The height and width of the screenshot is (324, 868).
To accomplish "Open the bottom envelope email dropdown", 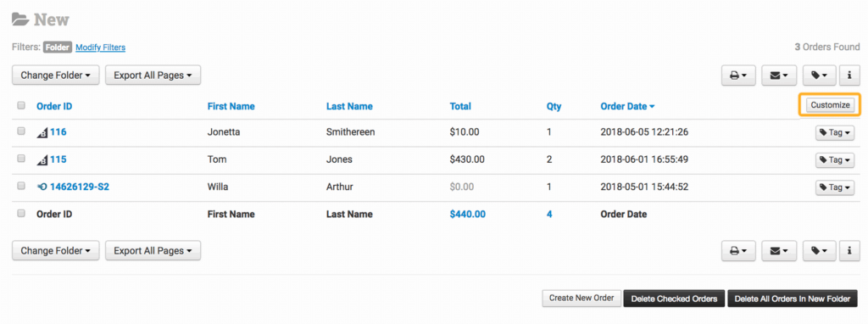I will pyautogui.click(x=779, y=251).
